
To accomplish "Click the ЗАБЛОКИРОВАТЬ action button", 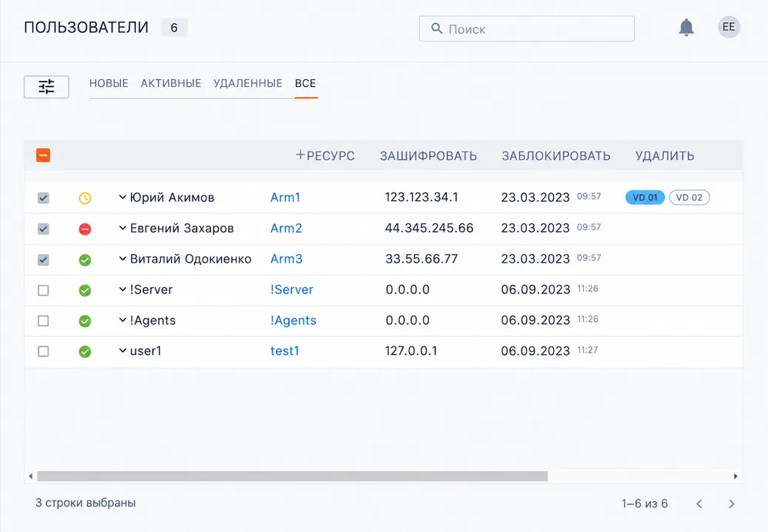I will point(556,156).
